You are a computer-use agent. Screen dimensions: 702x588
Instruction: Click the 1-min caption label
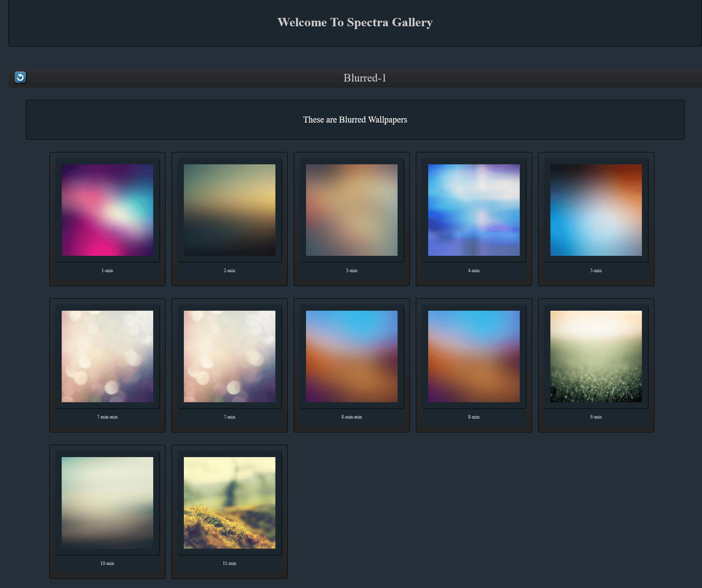coord(107,271)
